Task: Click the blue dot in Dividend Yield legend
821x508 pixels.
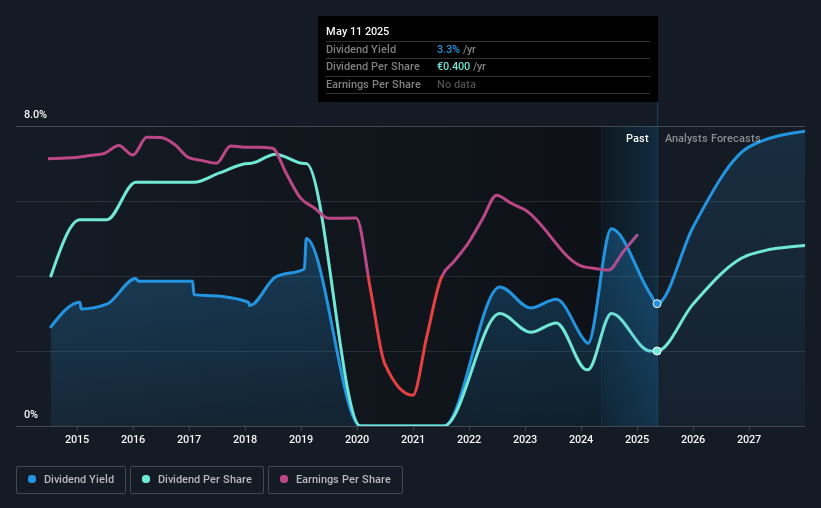Action: coord(32,479)
